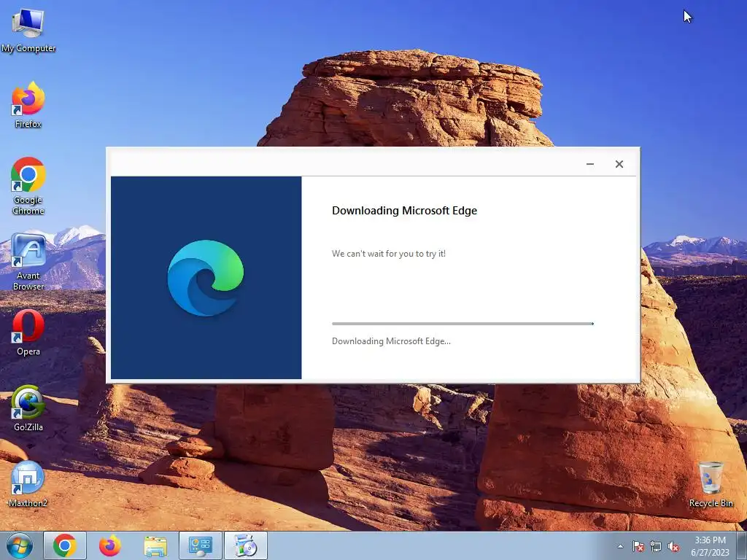Viewport: 747px width, 560px height.
Task: Click the Show desktop strip
Action: point(742,545)
